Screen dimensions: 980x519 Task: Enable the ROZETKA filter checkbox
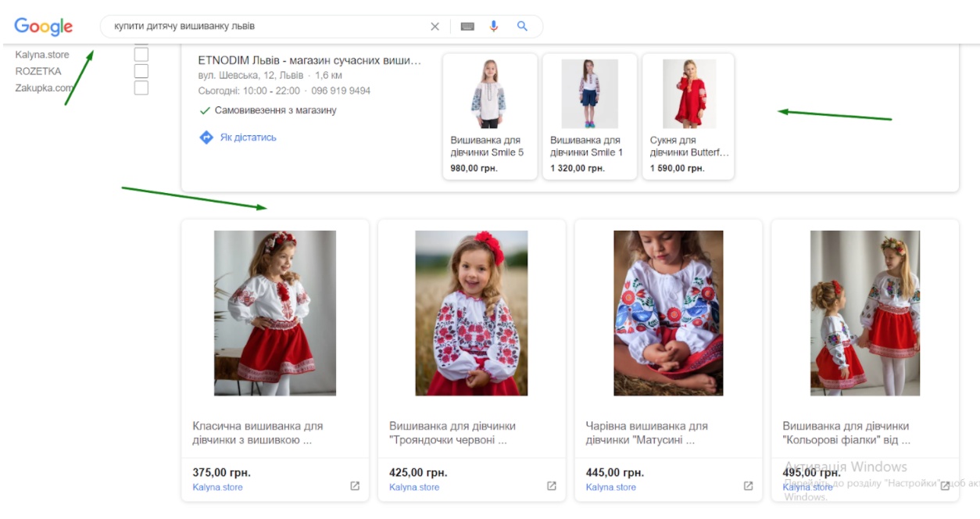click(x=141, y=70)
